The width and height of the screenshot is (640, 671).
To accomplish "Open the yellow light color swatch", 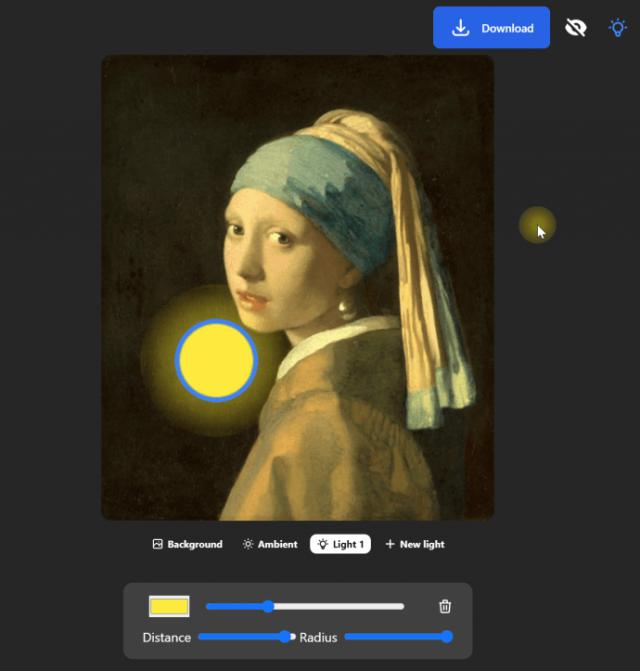I will tap(169, 606).
